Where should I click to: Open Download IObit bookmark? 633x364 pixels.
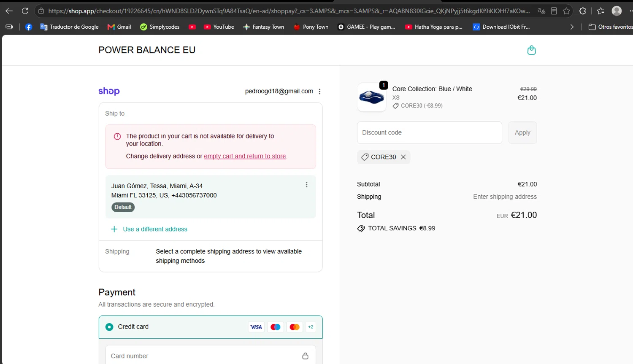pos(501,27)
